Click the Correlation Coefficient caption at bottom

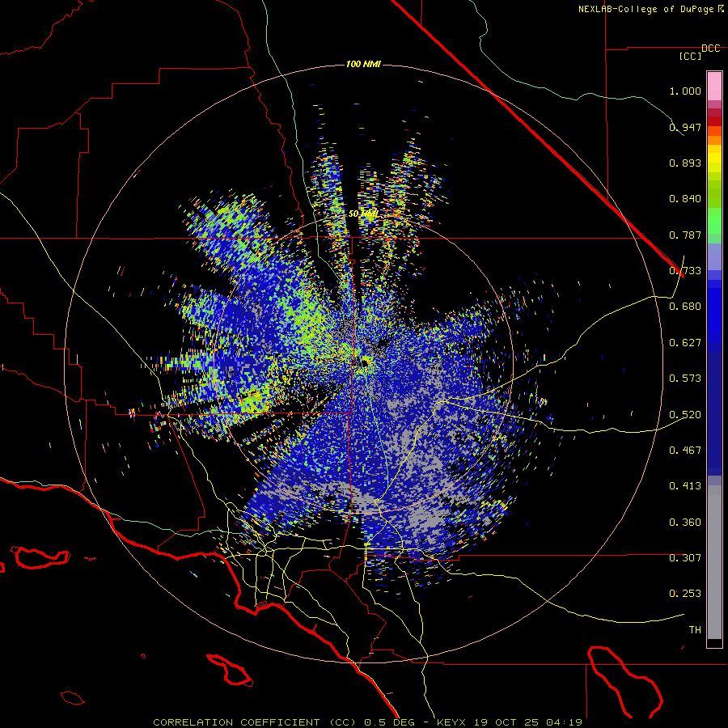[368, 722]
